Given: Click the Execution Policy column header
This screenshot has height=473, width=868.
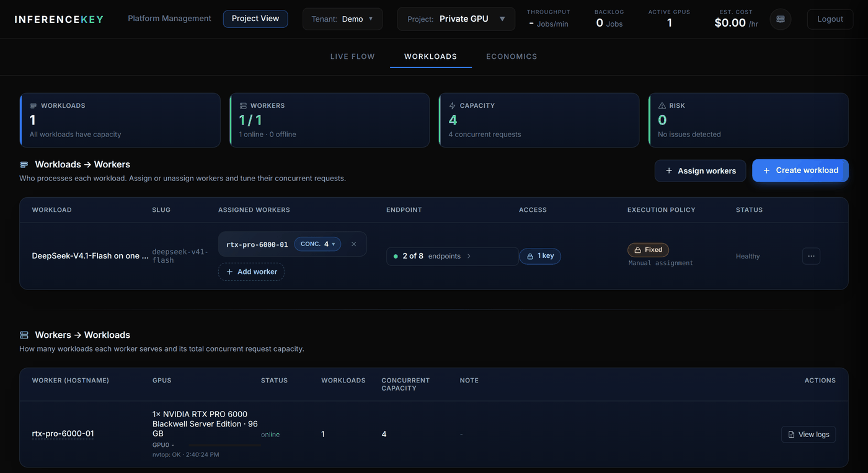Looking at the screenshot, I should coord(661,210).
